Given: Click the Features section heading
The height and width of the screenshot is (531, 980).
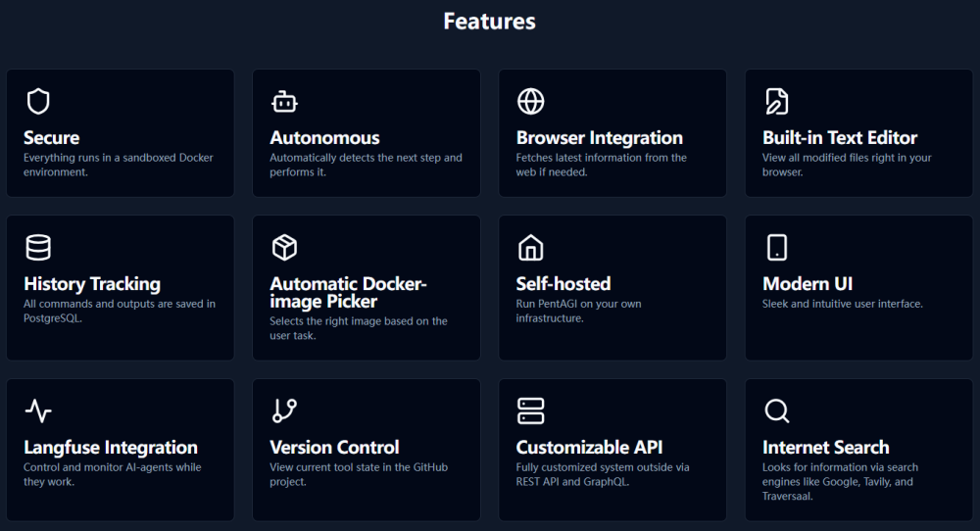Looking at the screenshot, I should coord(489,22).
